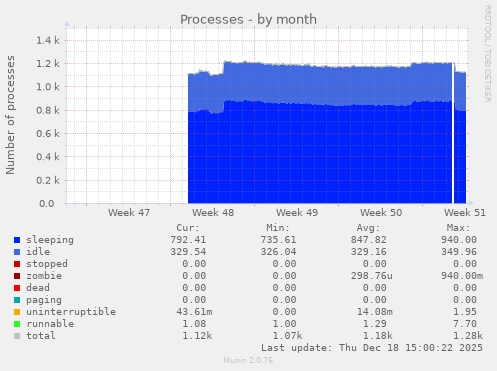Click the '0.2 k' y-axis tick label
Image resolution: width=497 pixels, height=371 pixels.
click(48, 180)
